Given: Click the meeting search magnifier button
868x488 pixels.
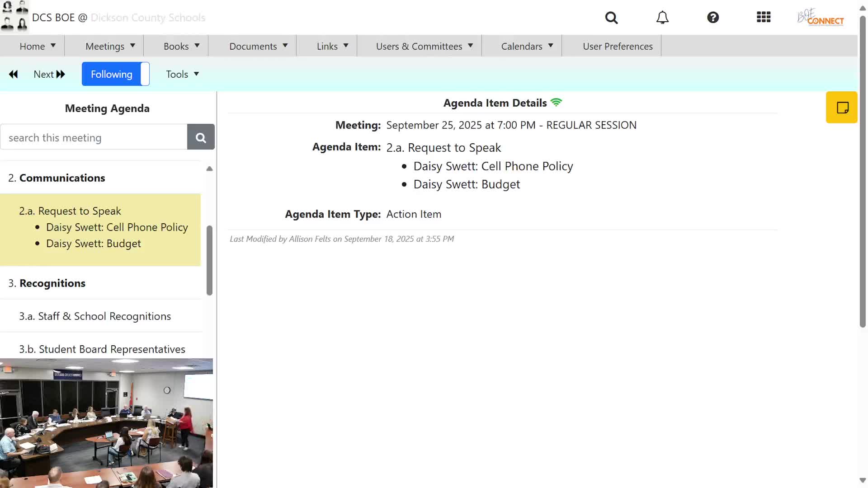Looking at the screenshot, I should click(x=201, y=137).
